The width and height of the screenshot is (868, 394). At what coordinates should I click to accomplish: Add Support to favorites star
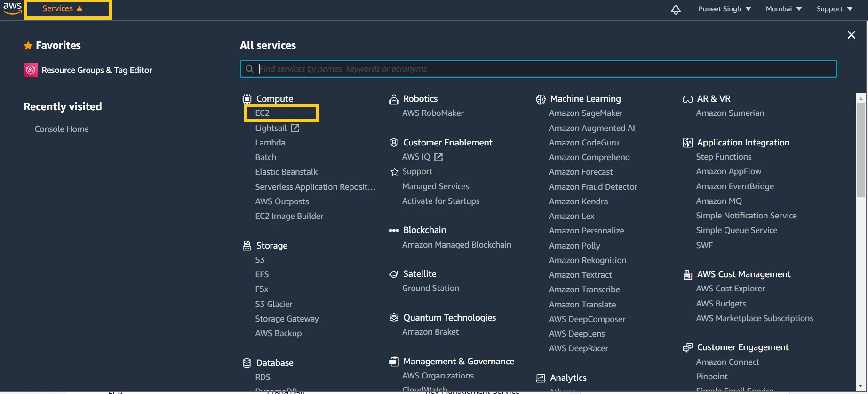[395, 172]
